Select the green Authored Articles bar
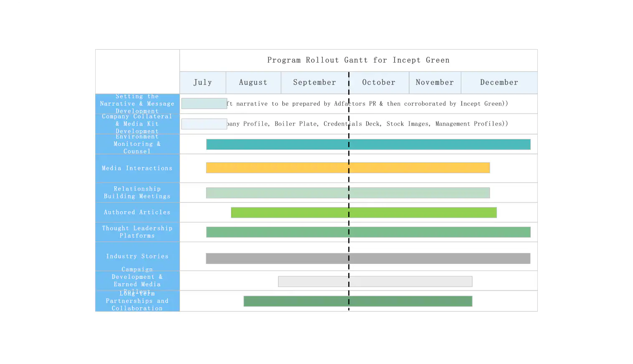633x364 pixels. [363, 212]
